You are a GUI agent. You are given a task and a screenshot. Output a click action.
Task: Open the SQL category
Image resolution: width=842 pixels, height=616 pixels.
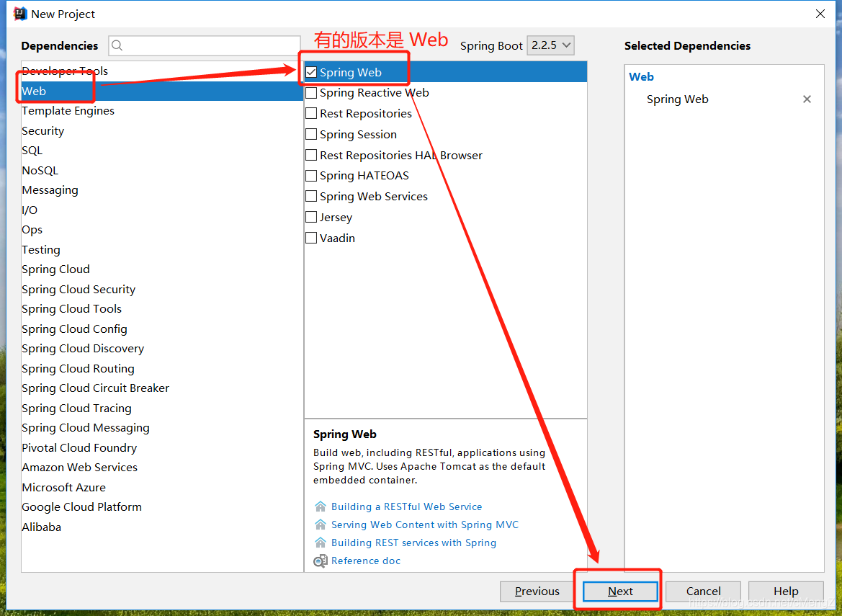pyautogui.click(x=162, y=151)
